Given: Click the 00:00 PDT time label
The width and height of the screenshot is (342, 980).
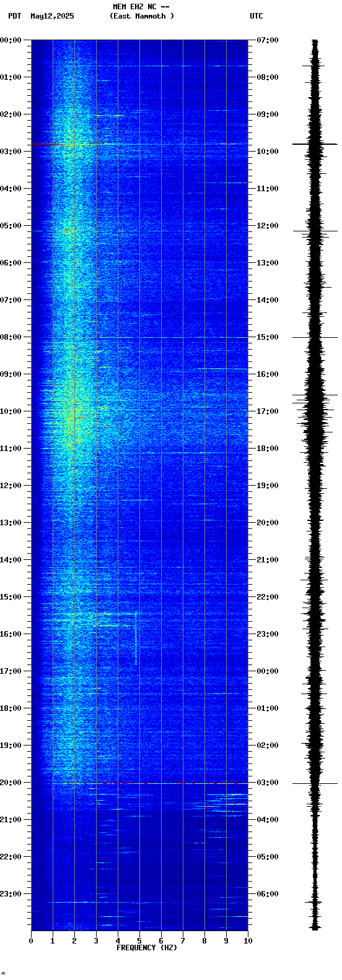Looking at the screenshot, I should 11,40.
